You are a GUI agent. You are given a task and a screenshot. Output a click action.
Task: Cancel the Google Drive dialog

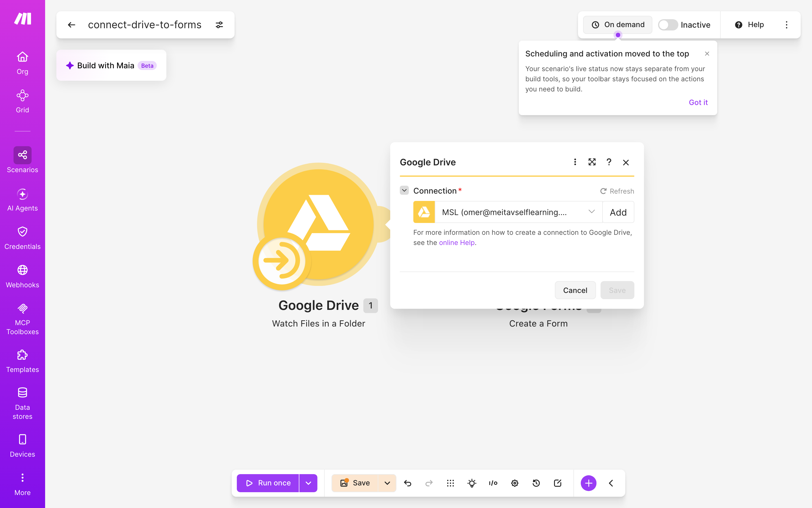pos(575,290)
